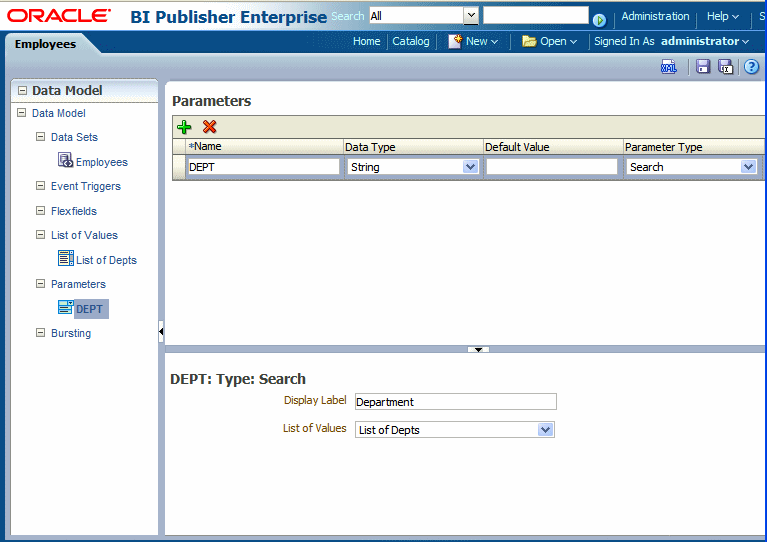The height and width of the screenshot is (542, 767).
Task: Open the Catalog link
Action: click(411, 42)
